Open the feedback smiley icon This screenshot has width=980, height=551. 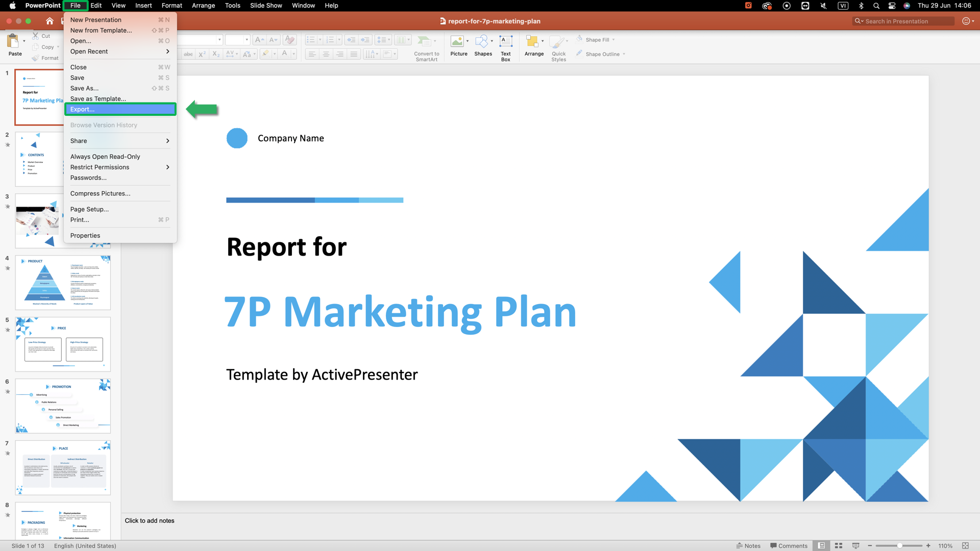coord(966,21)
